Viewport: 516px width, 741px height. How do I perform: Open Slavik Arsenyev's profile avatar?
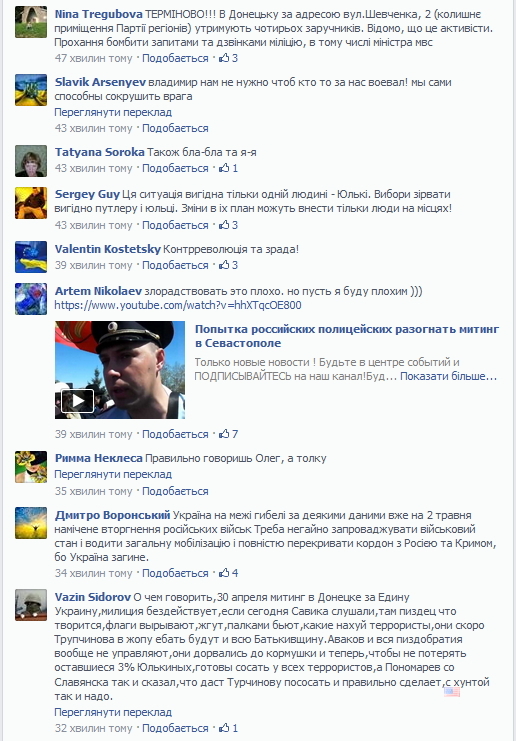pos(31,90)
